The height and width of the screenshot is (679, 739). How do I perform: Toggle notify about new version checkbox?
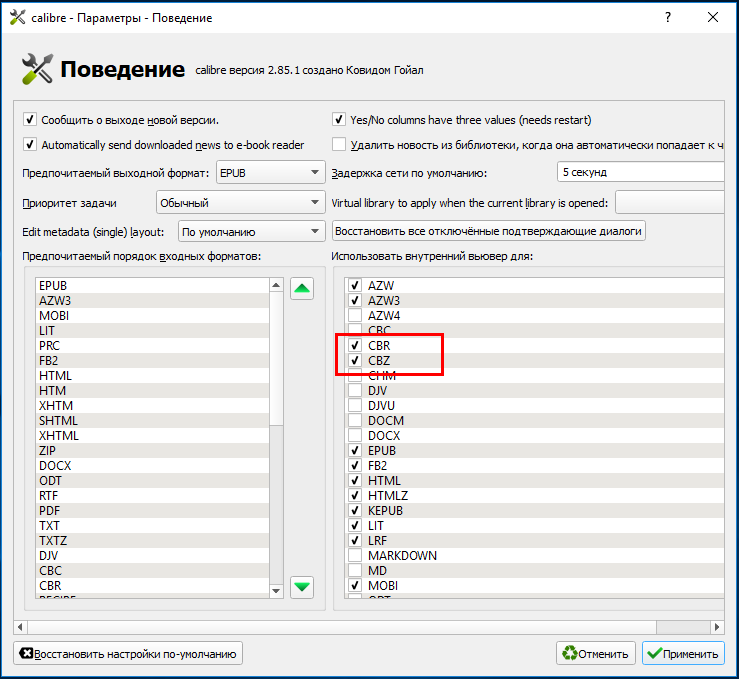(30, 119)
